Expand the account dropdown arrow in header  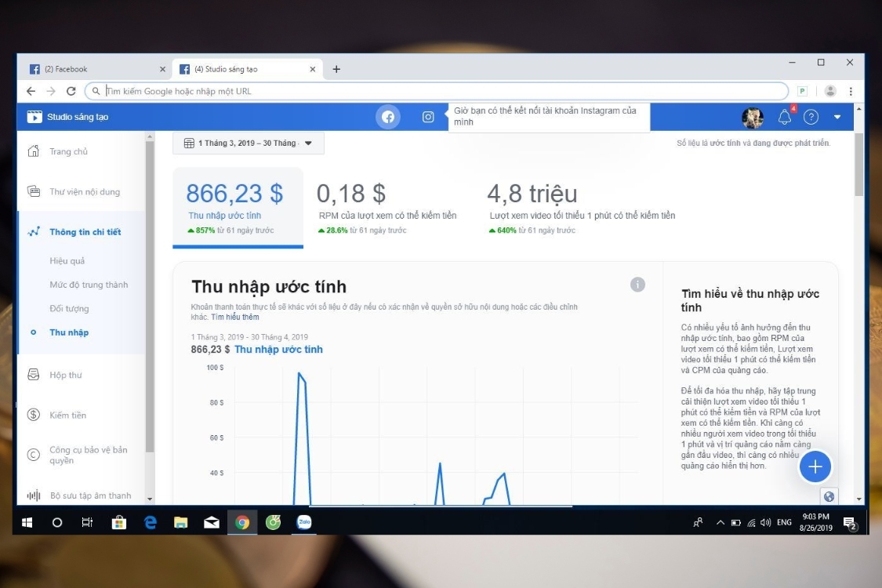point(837,117)
